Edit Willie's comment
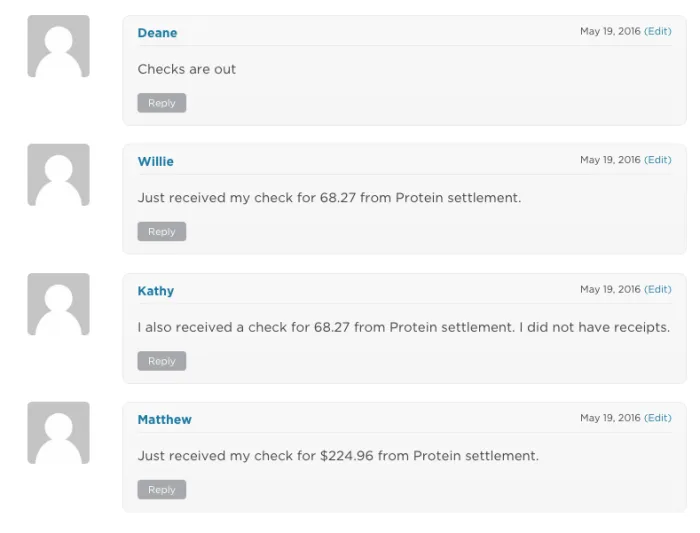700x533 pixels. tap(658, 160)
